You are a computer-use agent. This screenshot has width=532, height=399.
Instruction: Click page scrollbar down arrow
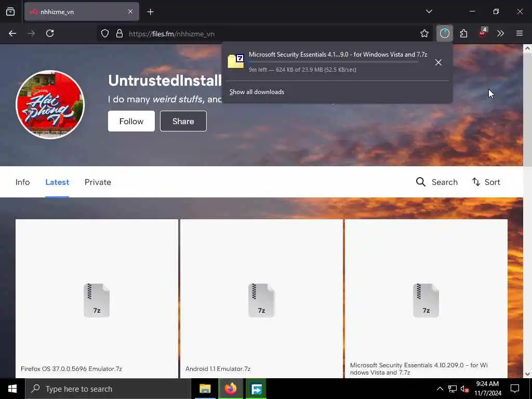[527, 374]
